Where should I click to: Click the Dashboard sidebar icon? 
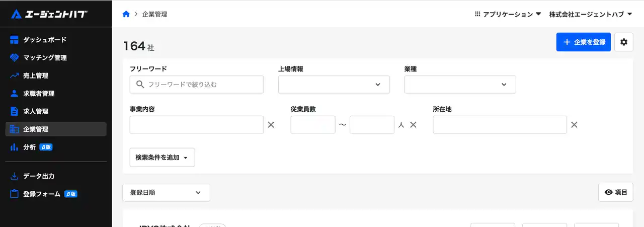click(x=14, y=40)
